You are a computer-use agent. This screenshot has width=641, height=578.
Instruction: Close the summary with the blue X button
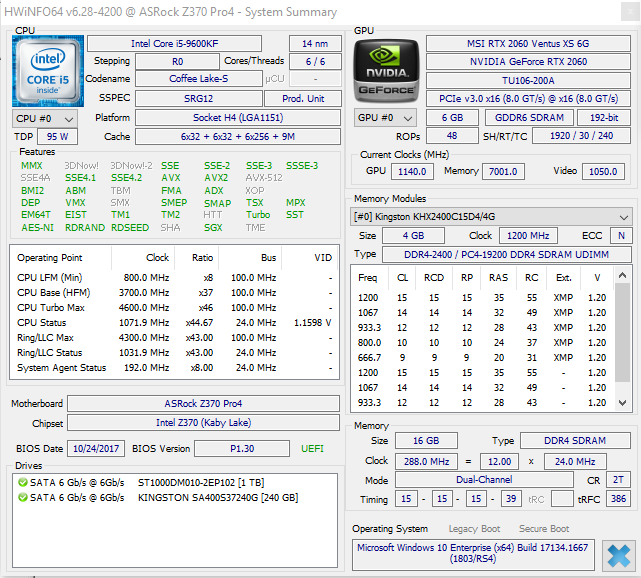pos(618,556)
